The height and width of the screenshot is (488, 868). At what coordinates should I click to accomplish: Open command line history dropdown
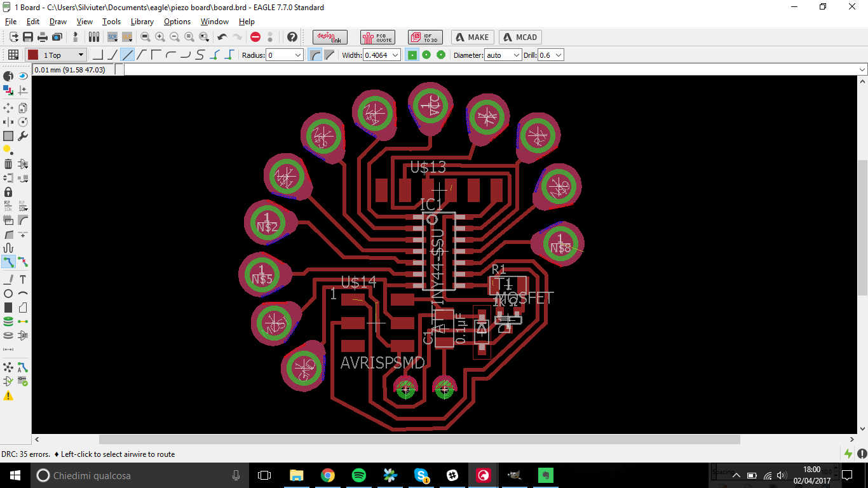point(862,69)
